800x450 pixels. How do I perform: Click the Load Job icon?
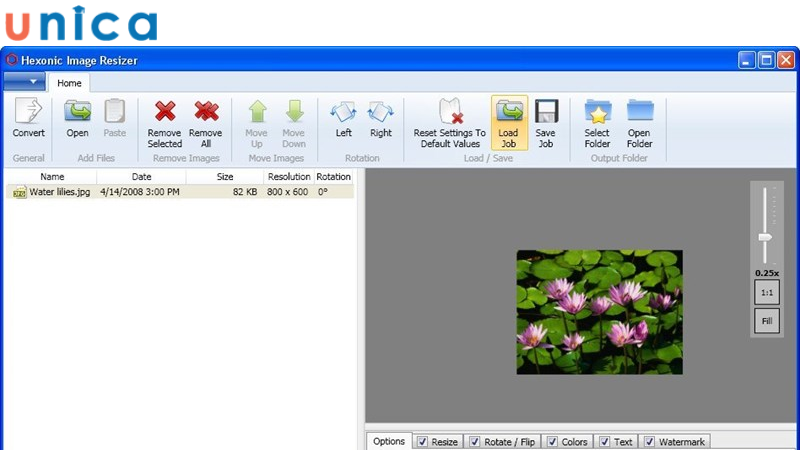coord(509,111)
